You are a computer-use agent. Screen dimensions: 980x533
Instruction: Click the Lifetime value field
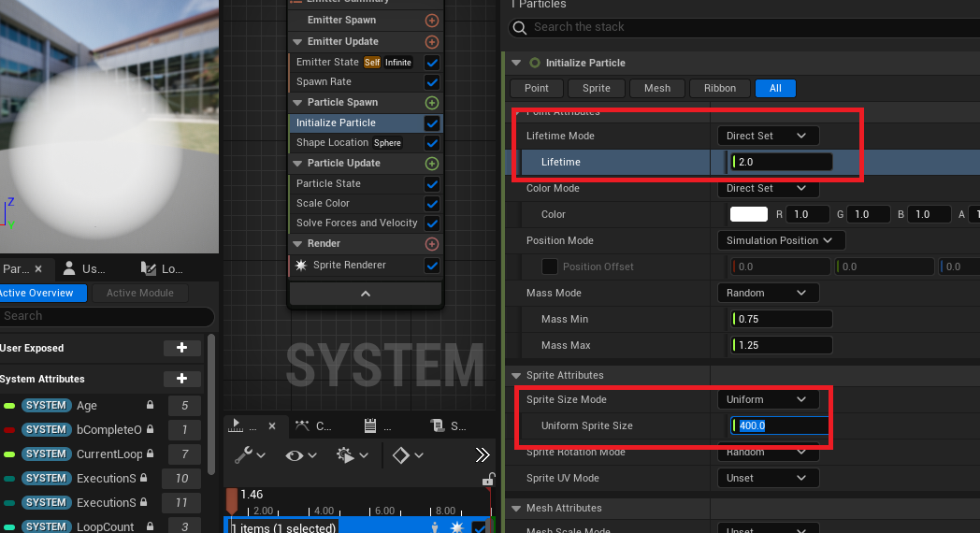tap(781, 162)
